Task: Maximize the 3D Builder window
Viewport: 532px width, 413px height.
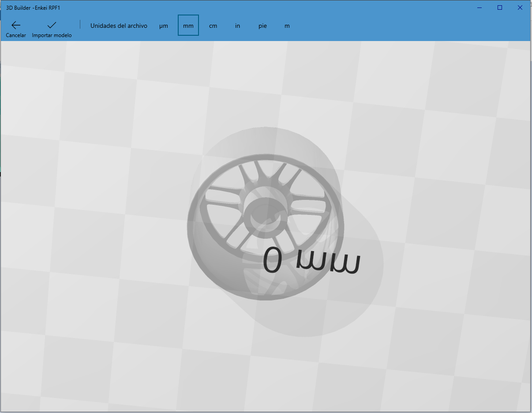Action: 500,8
